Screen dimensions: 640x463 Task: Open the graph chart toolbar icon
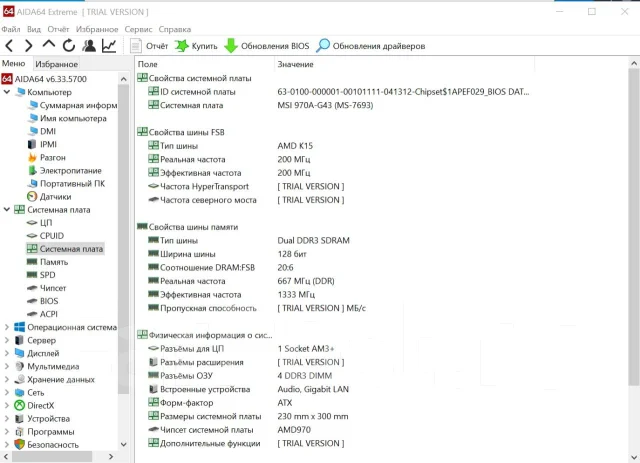coord(109,45)
